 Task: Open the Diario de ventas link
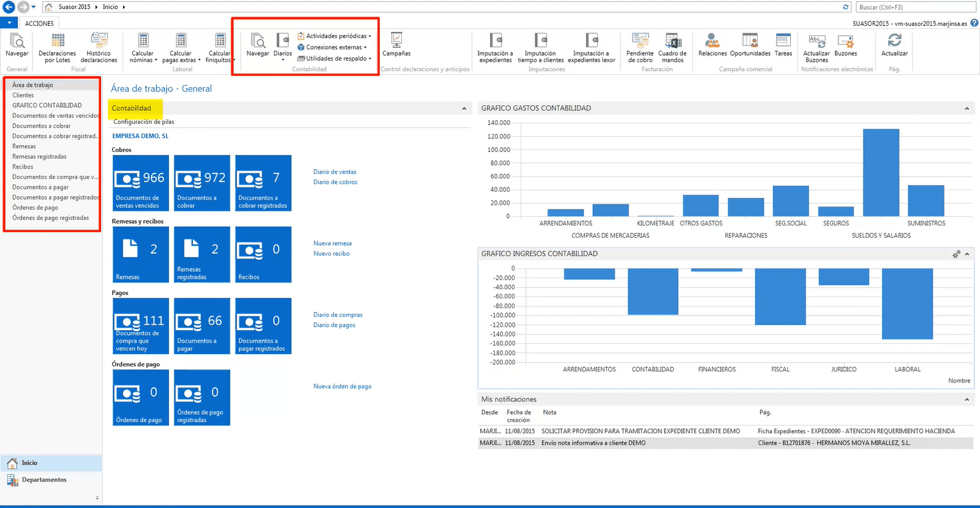pyautogui.click(x=334, y=172)
